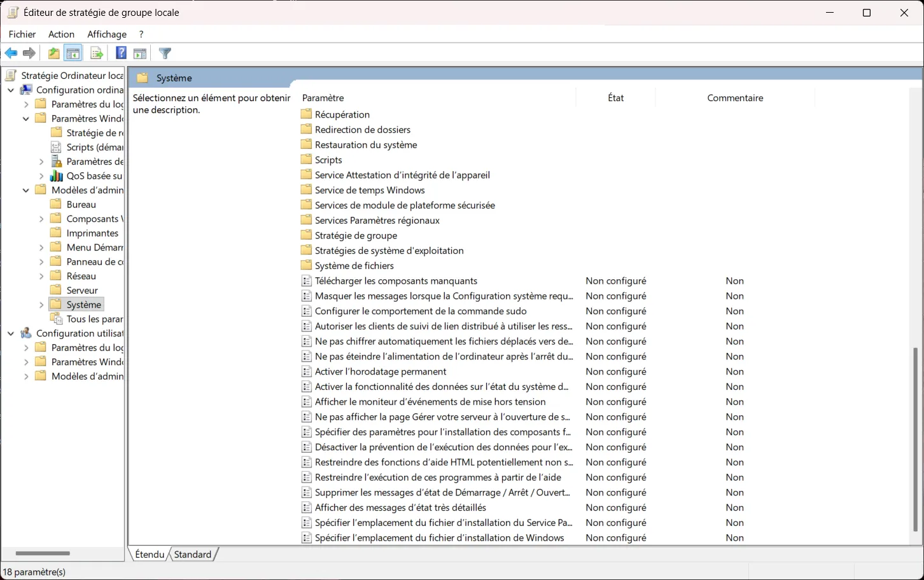Collapse the Modèles d'administration node
This screenshot has width=924, height=580.
click(26, 190)
